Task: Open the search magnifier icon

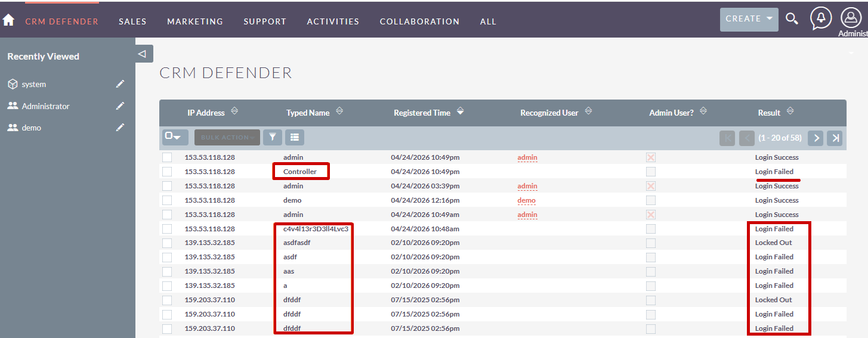Action: [x=792, y=19]
